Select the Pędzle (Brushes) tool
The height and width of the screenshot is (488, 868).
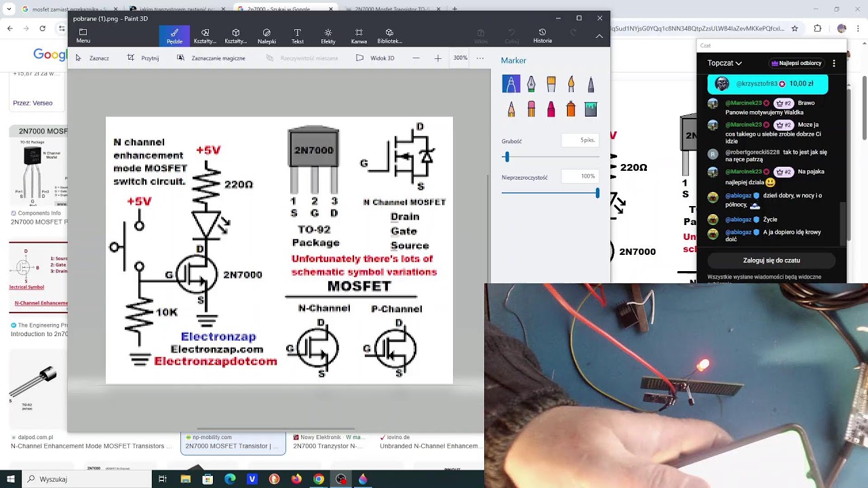coord(174,36)
